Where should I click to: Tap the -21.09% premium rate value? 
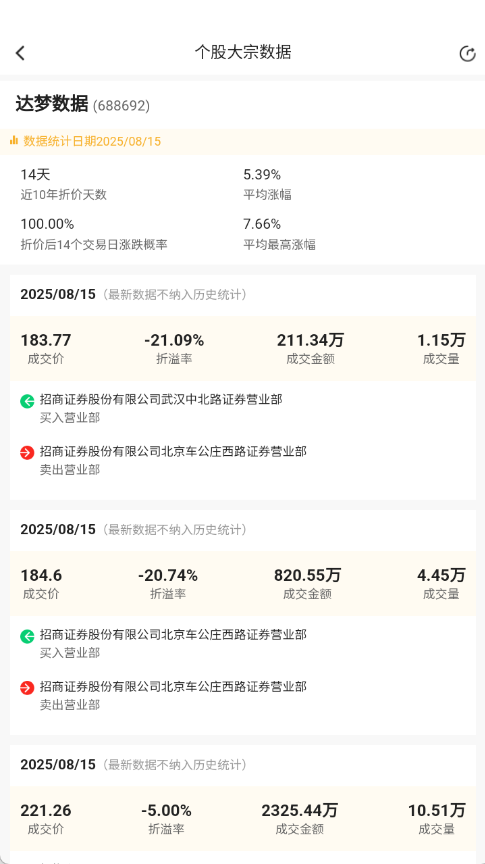point(174,341)
